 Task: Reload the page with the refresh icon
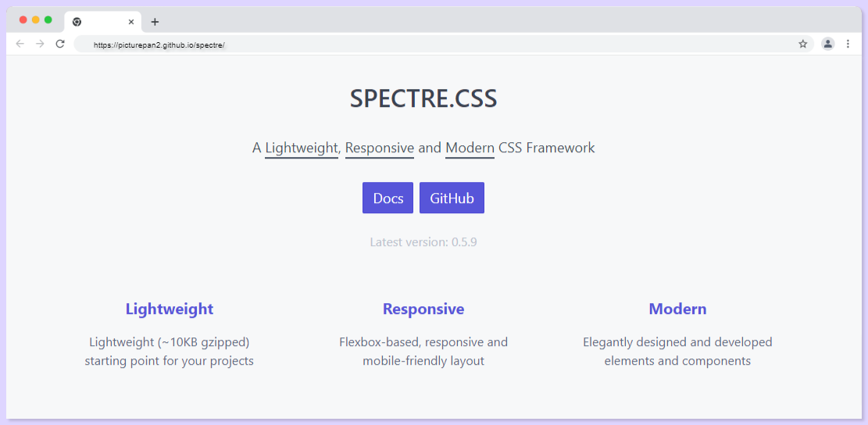[x=60, y=44]
